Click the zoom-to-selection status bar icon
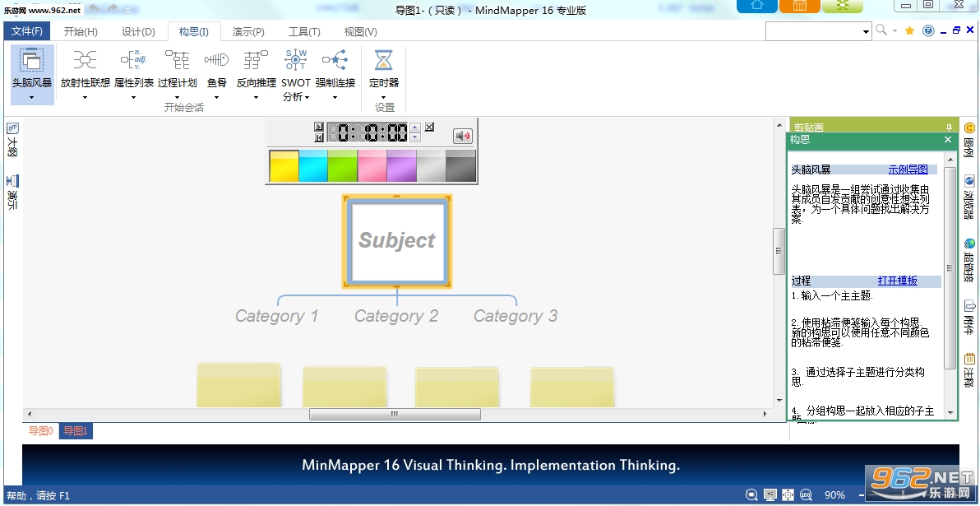 pos(752,494)
